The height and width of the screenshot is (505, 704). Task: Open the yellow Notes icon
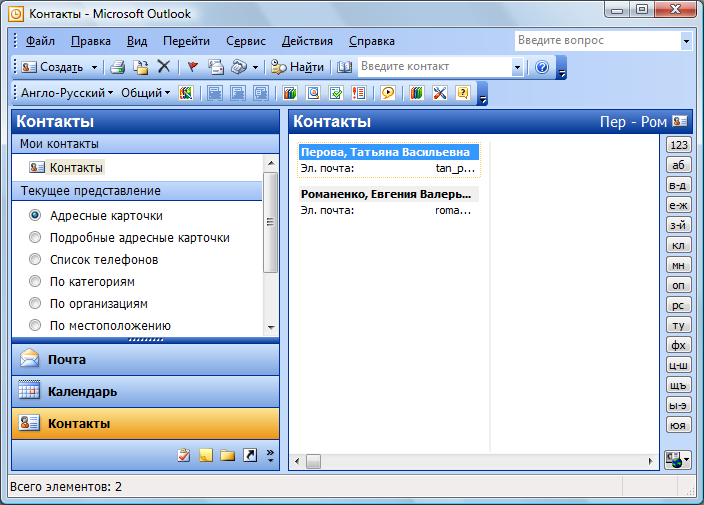206,455
